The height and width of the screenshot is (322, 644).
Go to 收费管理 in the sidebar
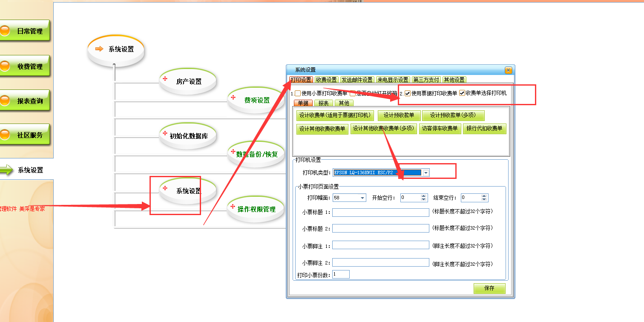click(26, 66)
